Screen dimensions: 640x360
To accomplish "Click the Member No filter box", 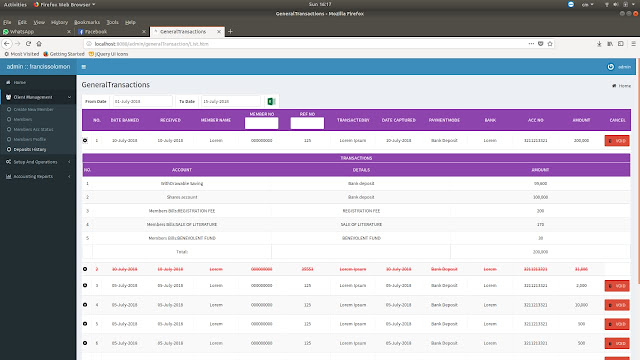I will tap(262, 123).
